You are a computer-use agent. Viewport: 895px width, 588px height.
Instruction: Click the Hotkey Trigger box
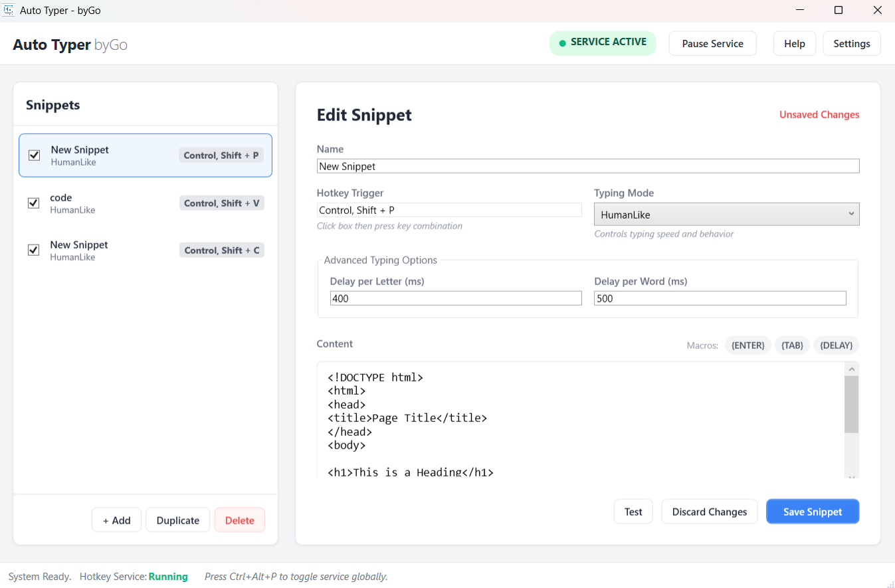pyautogui.click(x=449, y=210)
